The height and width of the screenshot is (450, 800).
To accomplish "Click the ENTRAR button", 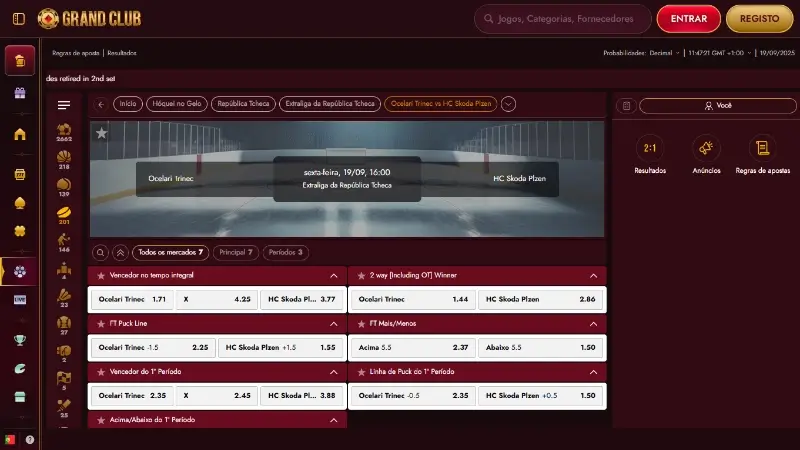I will tap(688, 18).
